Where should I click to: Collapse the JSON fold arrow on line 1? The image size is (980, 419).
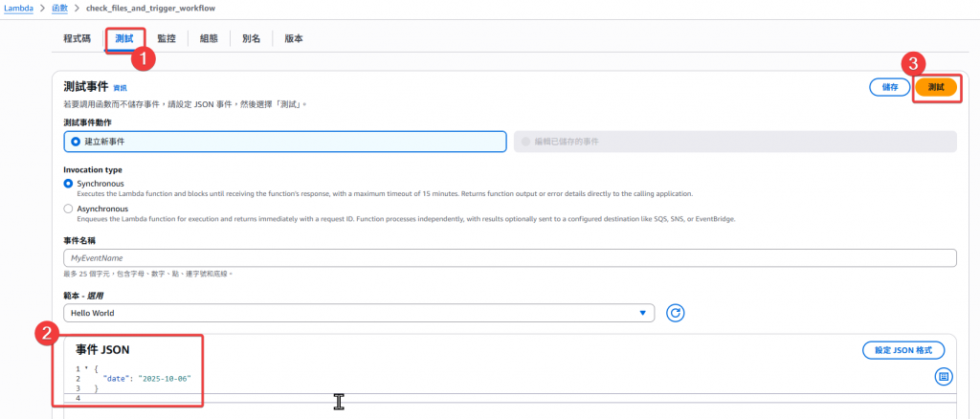87,369
